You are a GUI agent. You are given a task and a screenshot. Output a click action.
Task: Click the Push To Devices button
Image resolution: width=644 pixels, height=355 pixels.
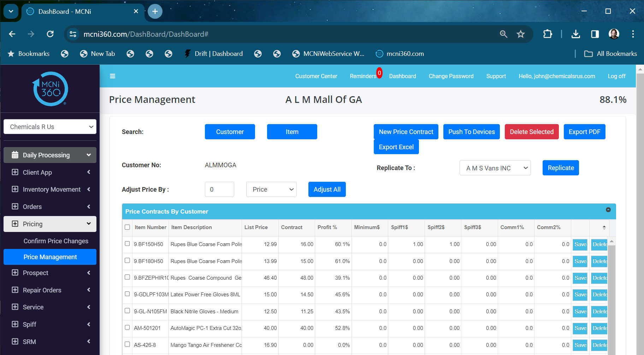coord(471,132)
